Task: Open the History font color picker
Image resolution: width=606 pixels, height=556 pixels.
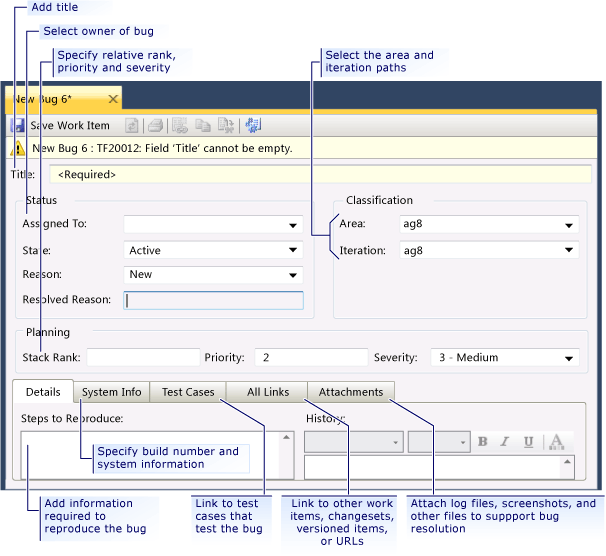Action: [557, 442]
